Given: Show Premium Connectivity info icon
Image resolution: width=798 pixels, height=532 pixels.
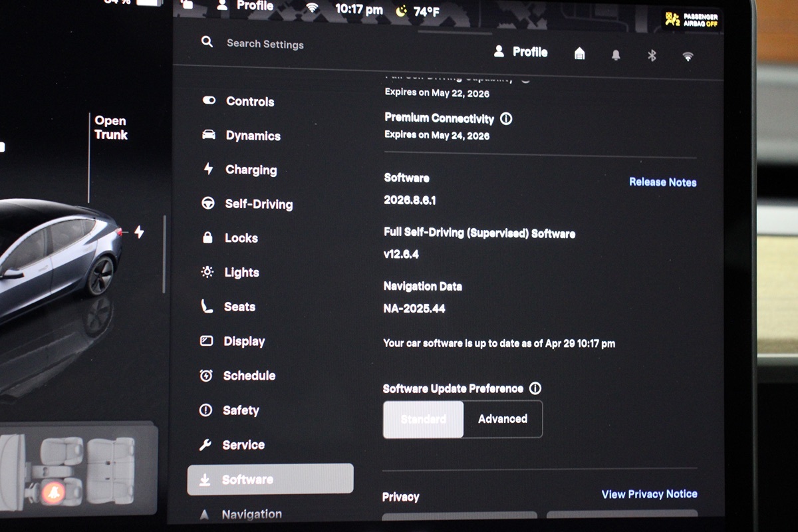Looking at the screenshot, I should point(506,119).
